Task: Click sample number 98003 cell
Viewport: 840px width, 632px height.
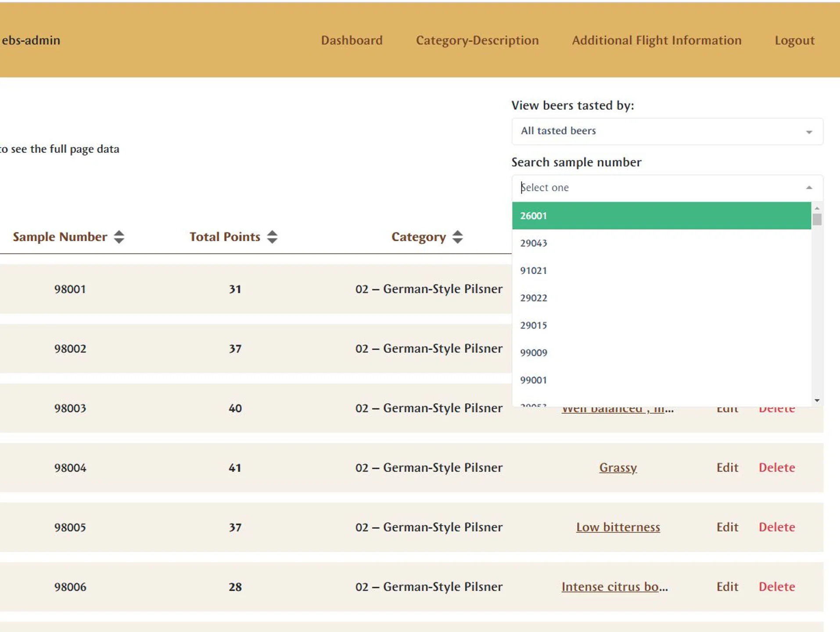Action: [x=70, y=408]
